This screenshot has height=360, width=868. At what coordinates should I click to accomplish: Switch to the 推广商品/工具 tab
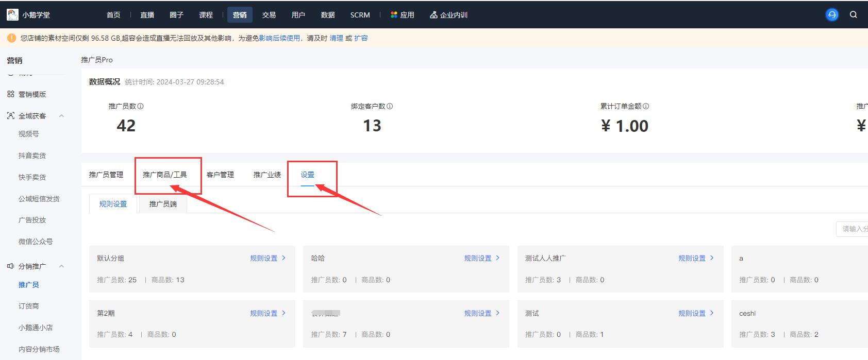164,175
